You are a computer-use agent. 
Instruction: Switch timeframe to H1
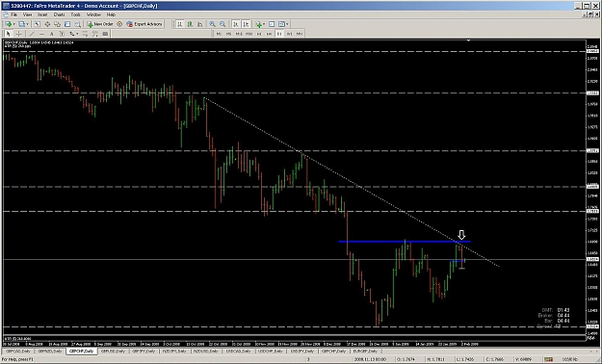point(259,34)
